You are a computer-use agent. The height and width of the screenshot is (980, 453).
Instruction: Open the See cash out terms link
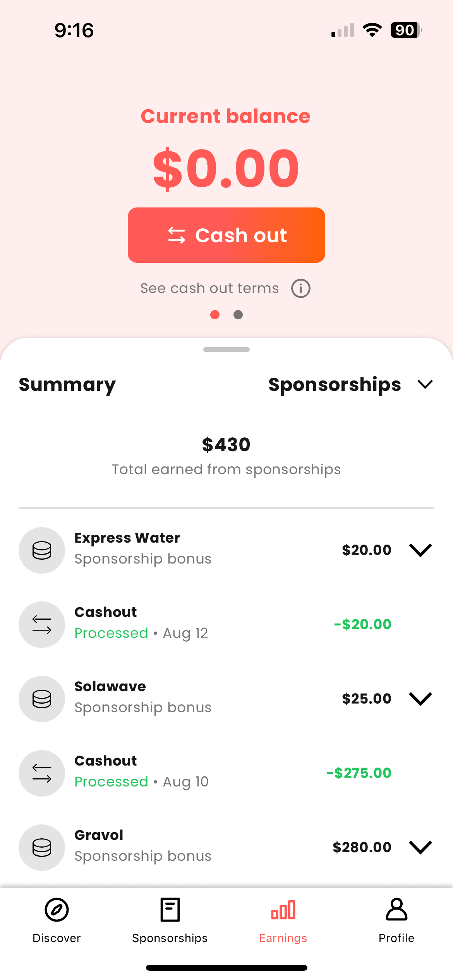click(x=209, y=288)
